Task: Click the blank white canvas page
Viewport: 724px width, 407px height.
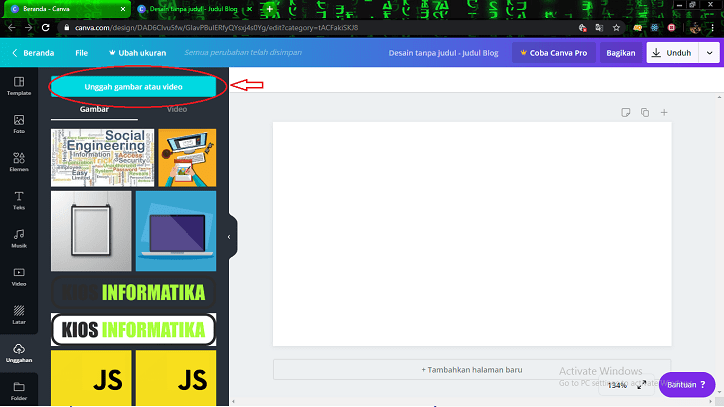Action: tap(472, 234)
